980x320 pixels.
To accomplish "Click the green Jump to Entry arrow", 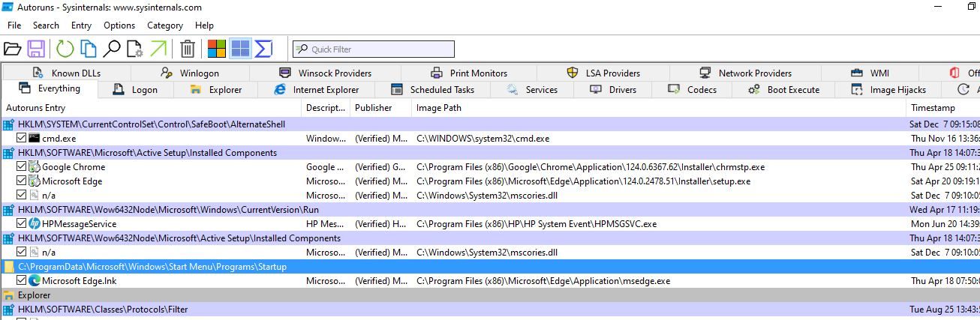I will 158,49.
